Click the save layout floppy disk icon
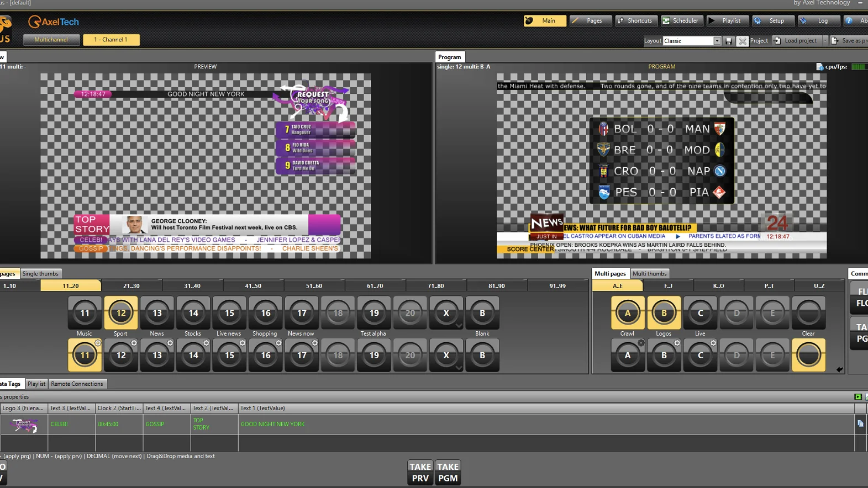868x488 pixels. point(729,41)
